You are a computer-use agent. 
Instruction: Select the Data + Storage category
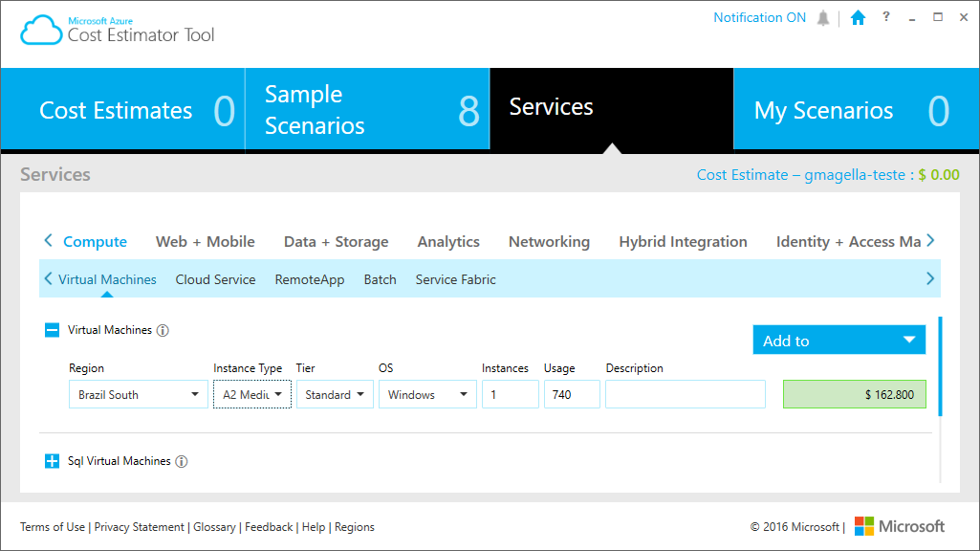(337, 241)
